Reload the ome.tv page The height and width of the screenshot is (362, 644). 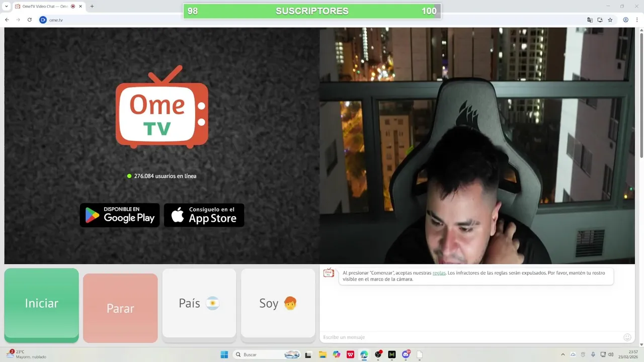tap(30, 20)
